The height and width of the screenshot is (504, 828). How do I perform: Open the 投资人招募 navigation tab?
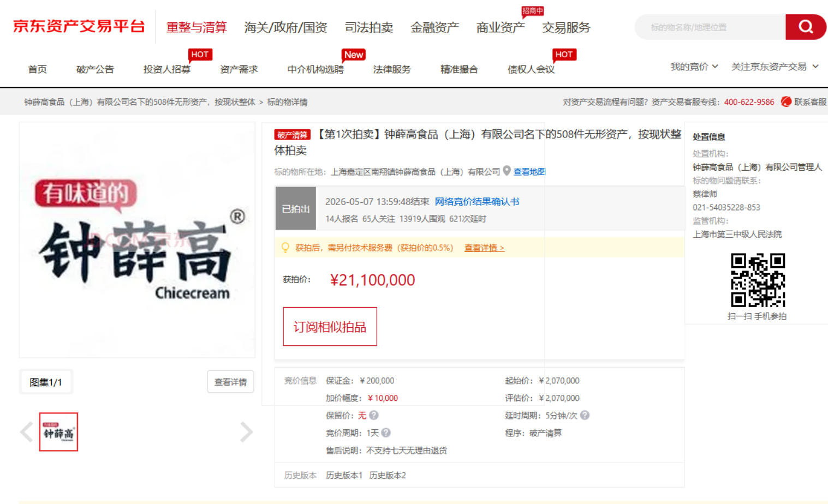pyautogui.click(x=167, y=69)
